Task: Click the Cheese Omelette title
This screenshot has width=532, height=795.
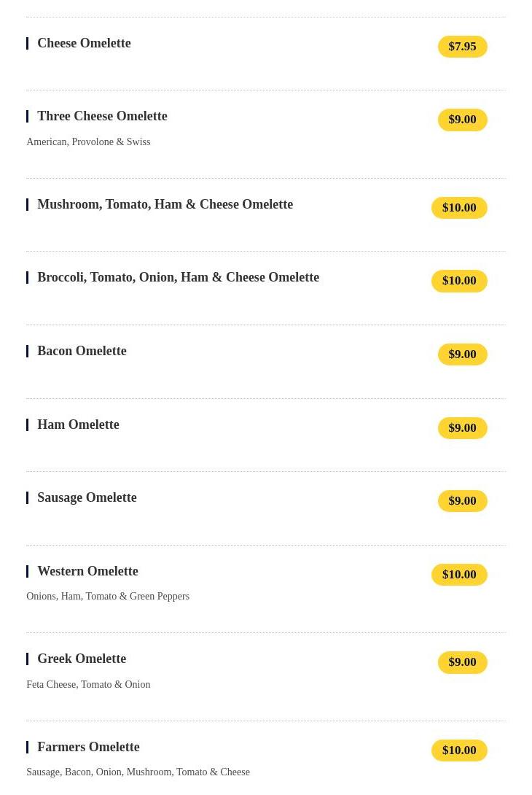Action: pyautogui.click(x=84, y=43)
